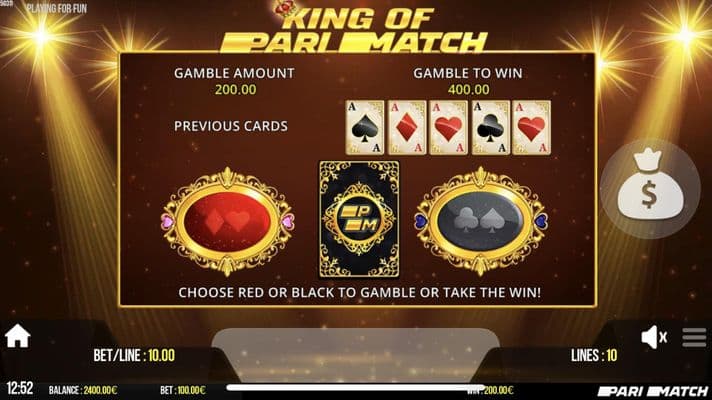Click the middle ace of hearts card

tap(449, 128)
